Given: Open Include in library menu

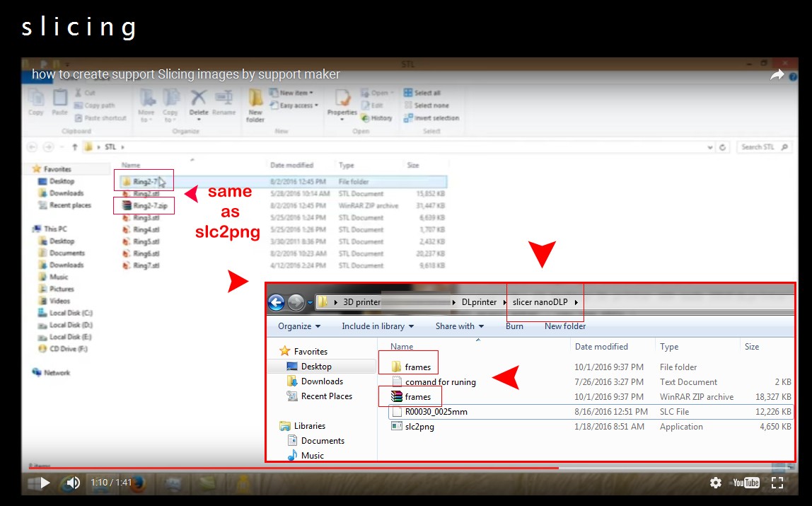Looking at the screenshot, I should point(378,326).
